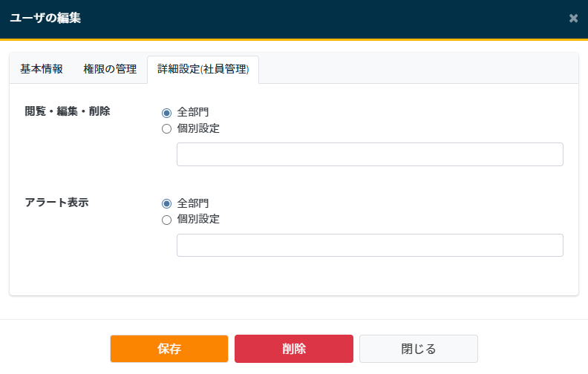The width and height of the screenshot is (588, 374).
Task: Close the ユーザの編集 dialog with X icon
Action: (573, 18)
